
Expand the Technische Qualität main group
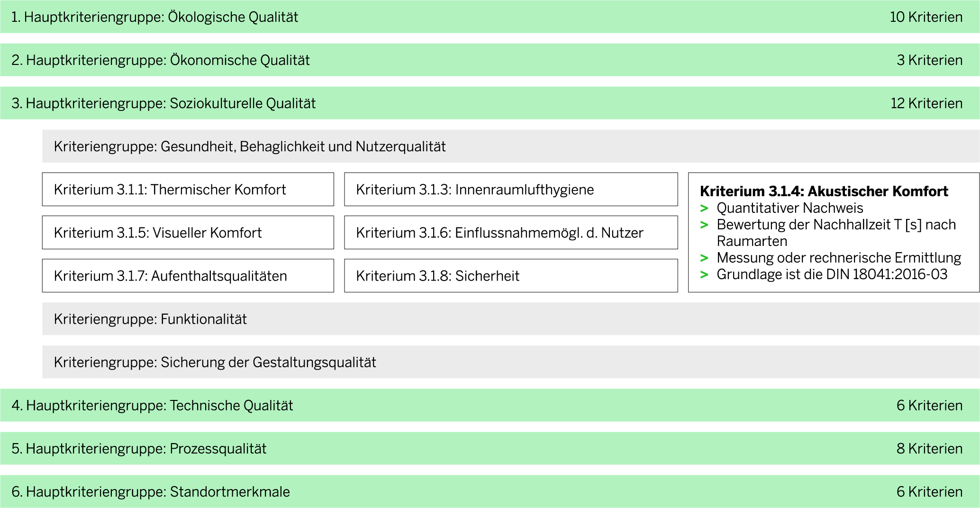pyautogui.click(x=490, y=406)
